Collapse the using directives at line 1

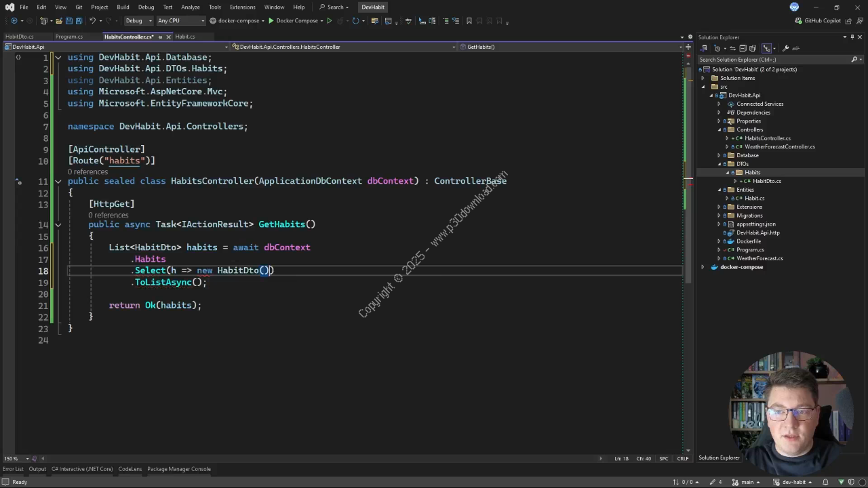pos(58,58)
